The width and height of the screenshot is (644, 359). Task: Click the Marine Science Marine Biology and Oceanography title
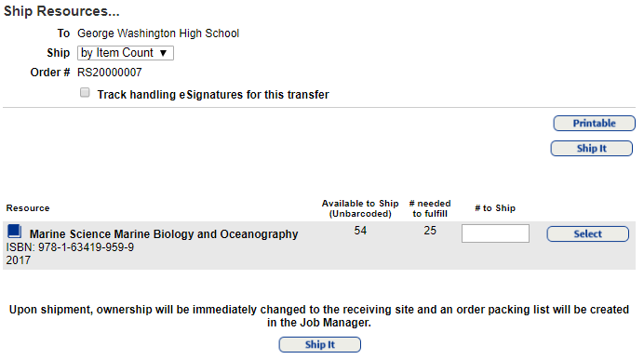[x=164, y=233]
